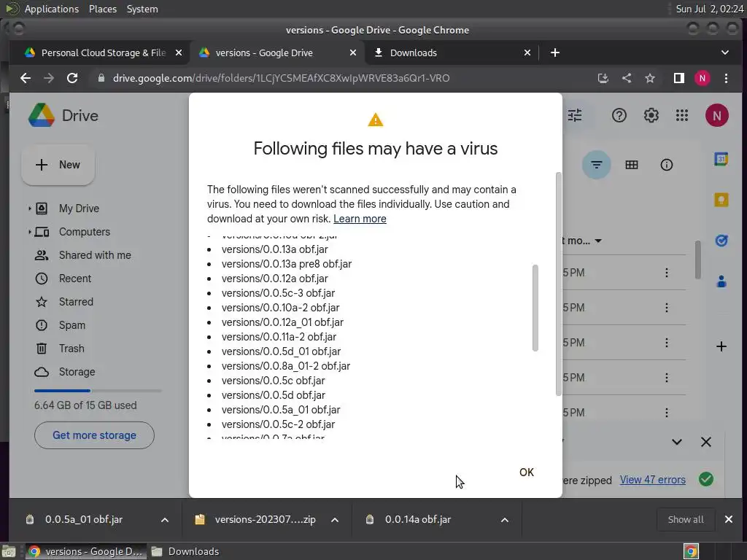Image resolution: width=747 pixels, height=560 pixels.
Task: Open Drive Help question mark icon
Action: [x=619, y=115]
